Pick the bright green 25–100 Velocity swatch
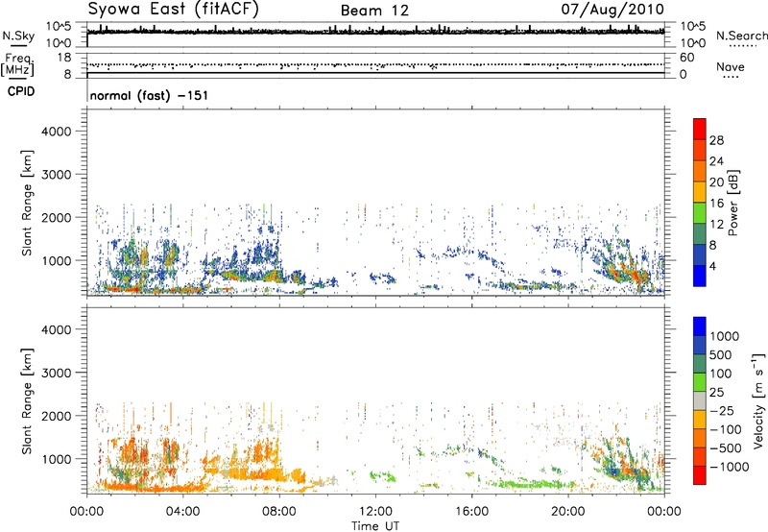Viewport: 768px width, 532px height. (700, 382)
